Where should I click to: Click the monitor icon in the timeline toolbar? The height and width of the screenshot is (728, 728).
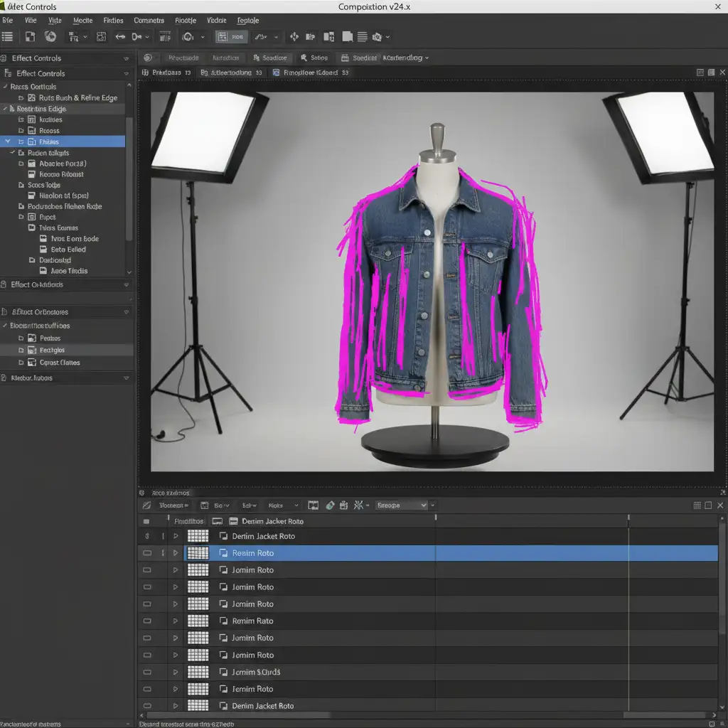(313, 505)
